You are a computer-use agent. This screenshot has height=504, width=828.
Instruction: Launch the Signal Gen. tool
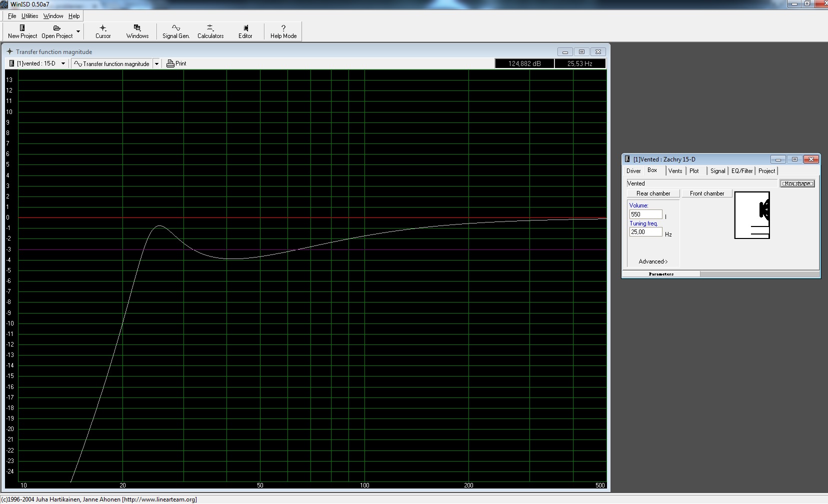(x=176, y=31)
